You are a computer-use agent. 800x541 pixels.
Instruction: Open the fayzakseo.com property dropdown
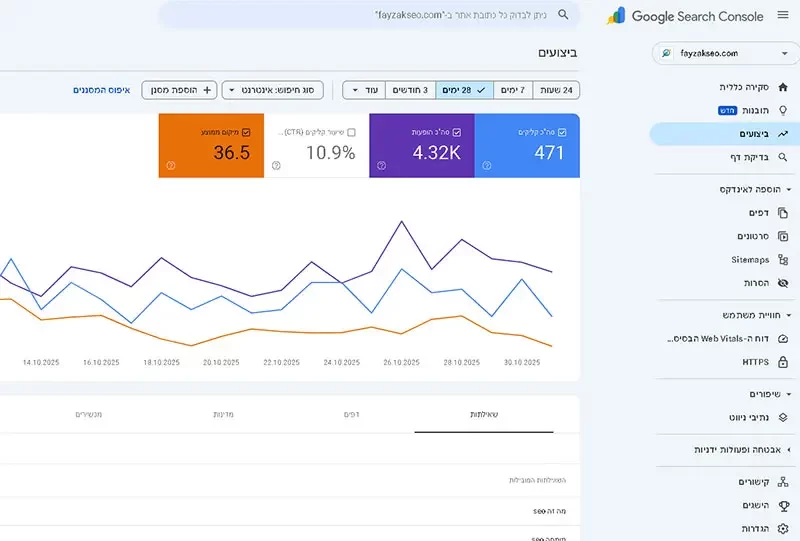click(719, 53)
